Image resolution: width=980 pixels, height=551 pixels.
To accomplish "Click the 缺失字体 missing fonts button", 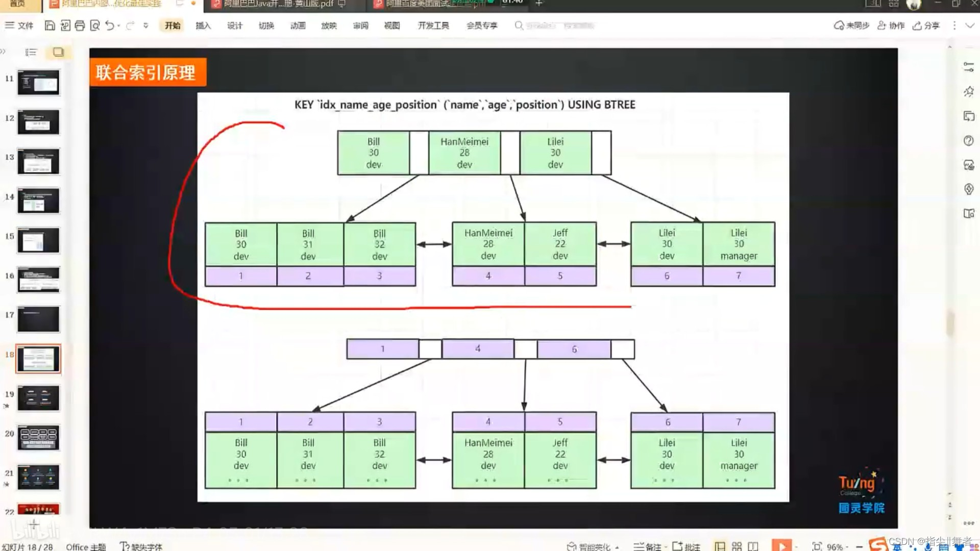I will point(141,546).
